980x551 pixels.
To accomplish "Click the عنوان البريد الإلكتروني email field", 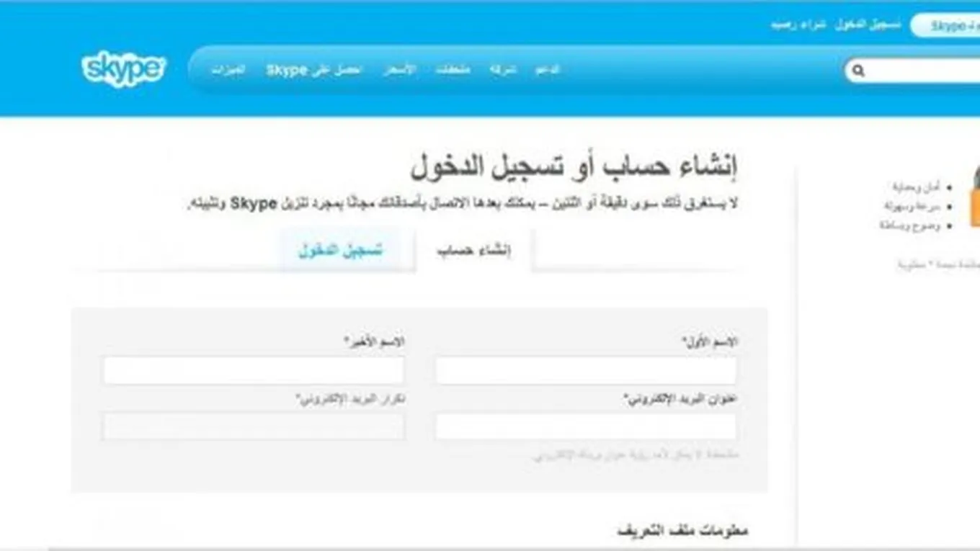I will tap(586, 426).
